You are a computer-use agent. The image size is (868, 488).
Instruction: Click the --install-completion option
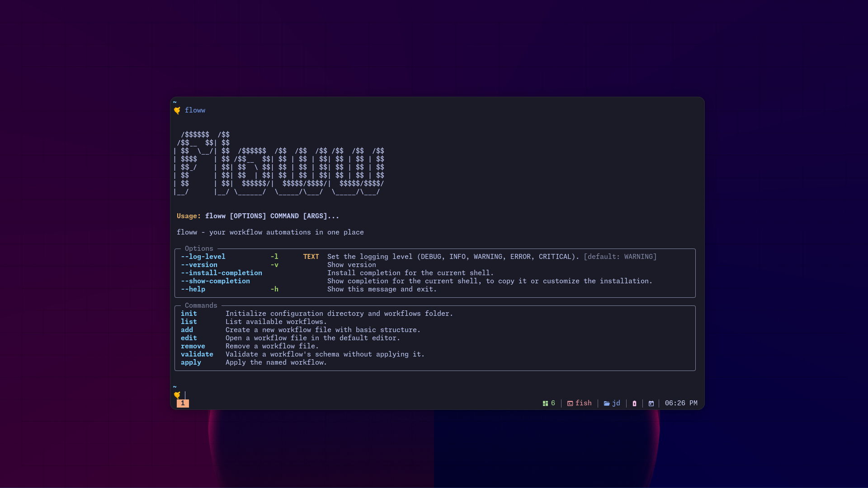click(x=222, y=273)
